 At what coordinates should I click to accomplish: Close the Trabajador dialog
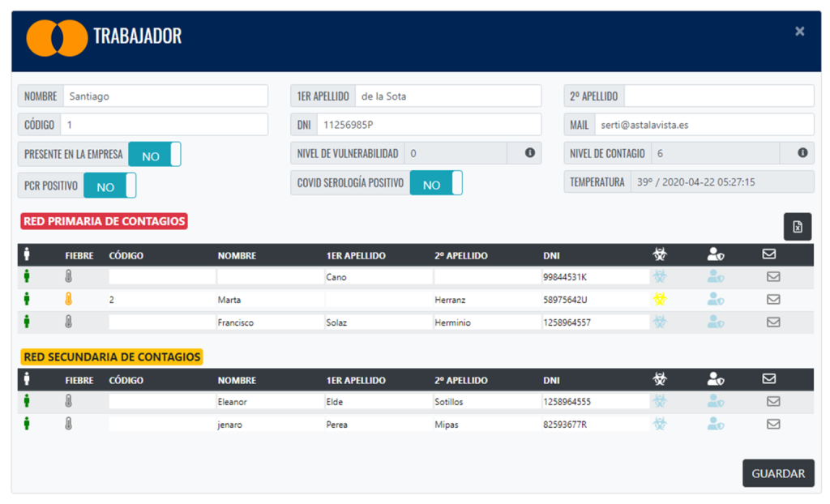799,32
